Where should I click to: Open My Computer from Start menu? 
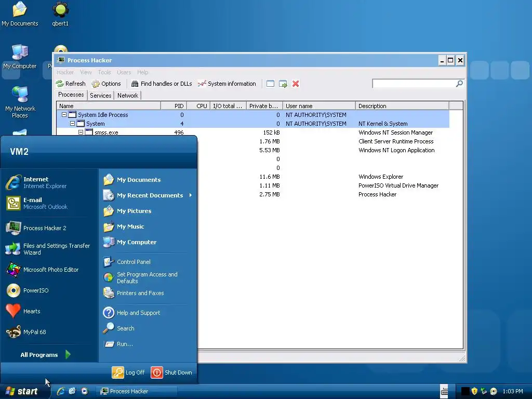pos(148,242)
